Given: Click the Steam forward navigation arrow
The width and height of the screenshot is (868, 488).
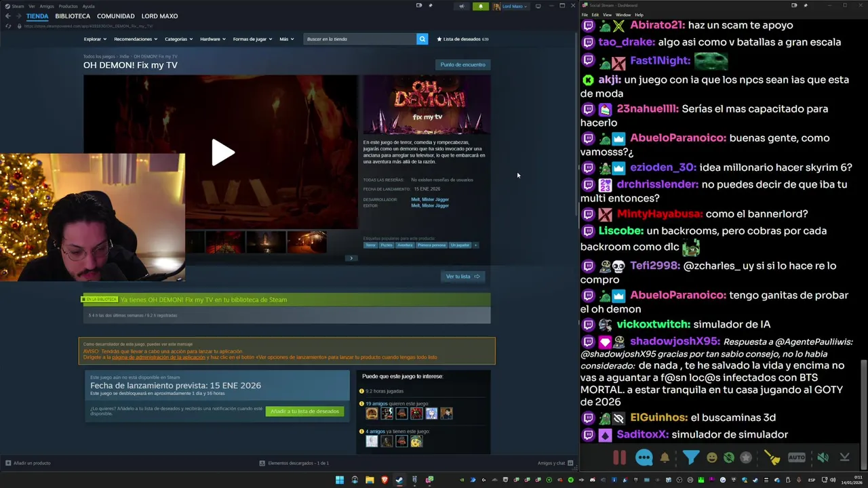Looking at the screenshot, I should pos(18,16).
